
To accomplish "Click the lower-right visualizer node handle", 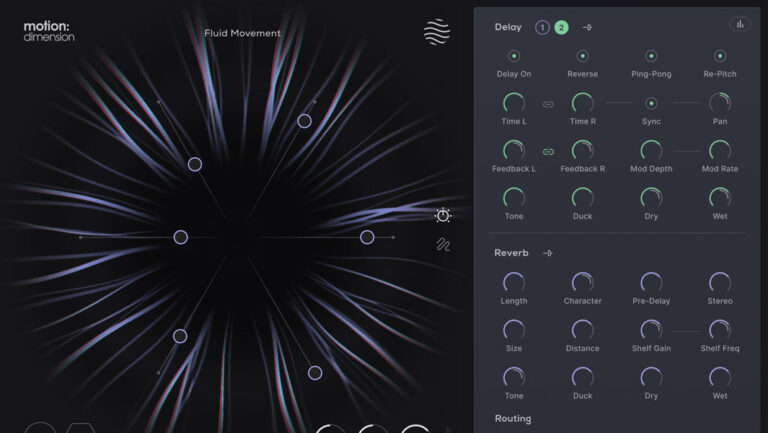I will coord(315,373).
